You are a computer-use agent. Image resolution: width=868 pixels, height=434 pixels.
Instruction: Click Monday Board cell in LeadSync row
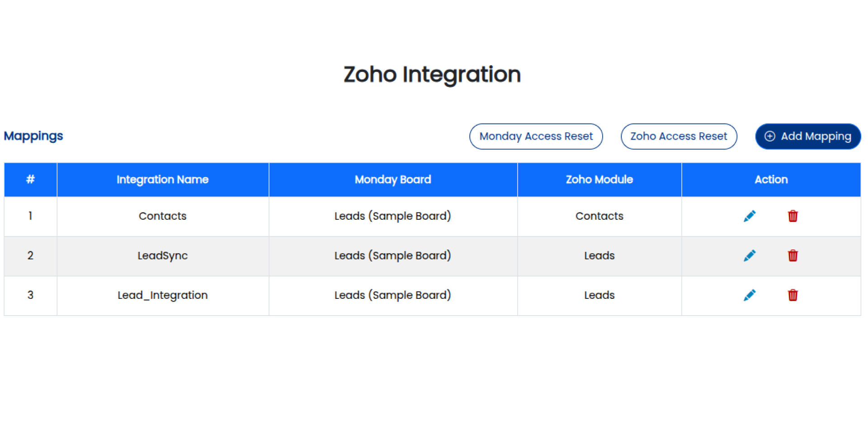coord(393,256)
